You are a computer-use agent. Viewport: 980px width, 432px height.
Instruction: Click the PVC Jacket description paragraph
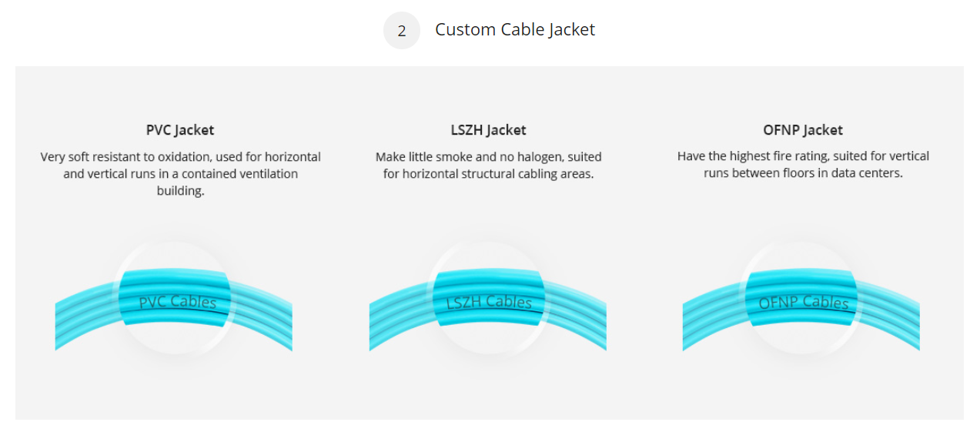(x=180, y=174)
